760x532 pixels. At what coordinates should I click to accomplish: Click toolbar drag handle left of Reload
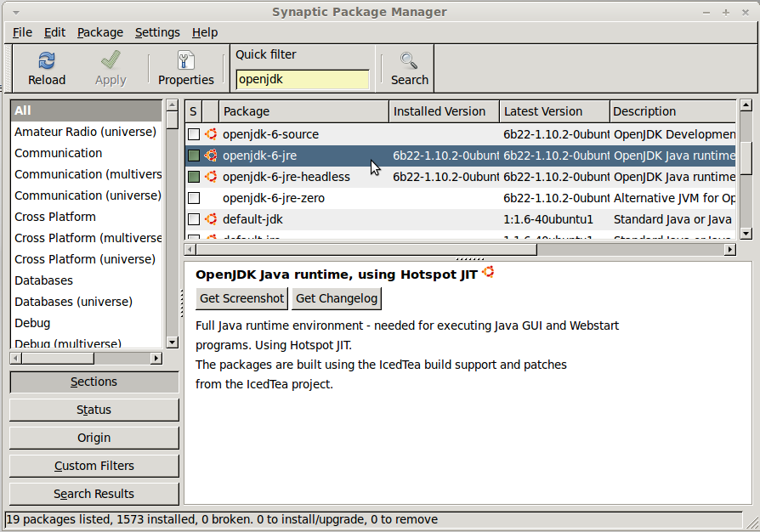(9, 68)
